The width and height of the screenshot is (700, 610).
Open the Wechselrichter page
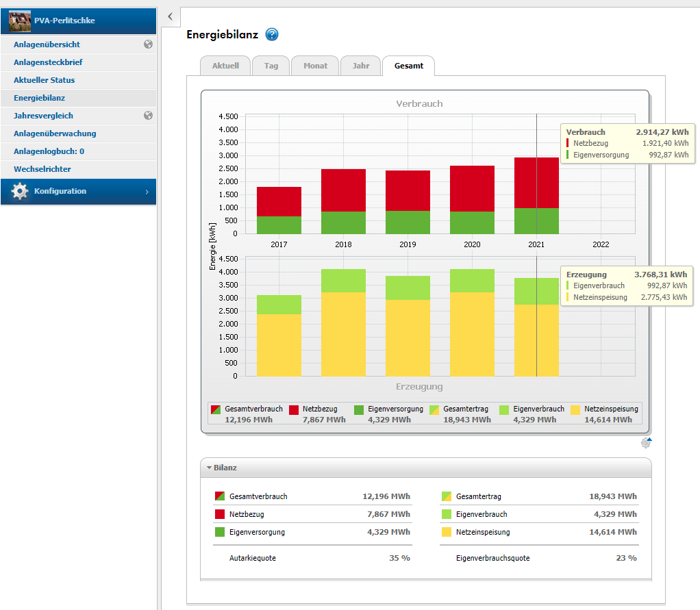[42, 169]
